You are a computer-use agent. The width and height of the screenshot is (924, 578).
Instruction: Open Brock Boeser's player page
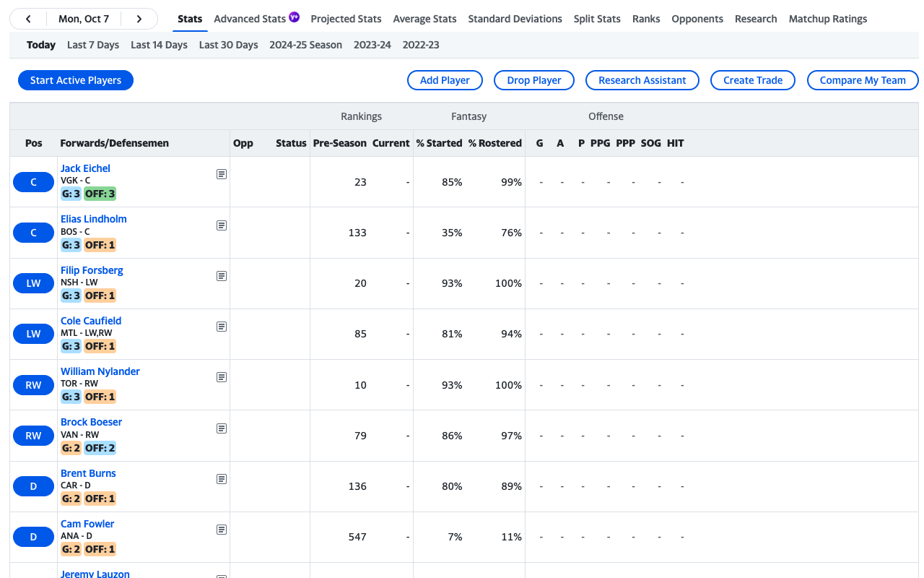point(92,422)
